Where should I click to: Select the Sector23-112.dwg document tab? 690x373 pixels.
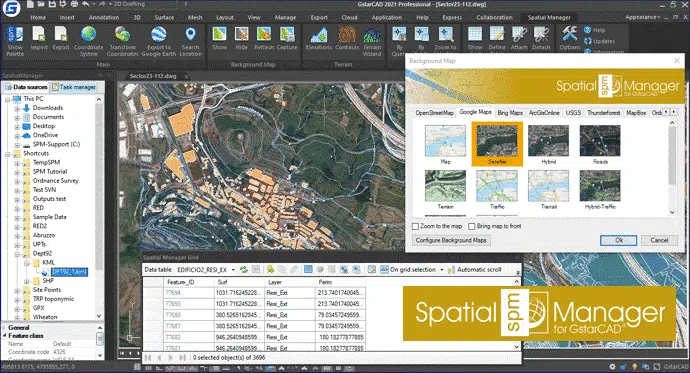[153, 76]
